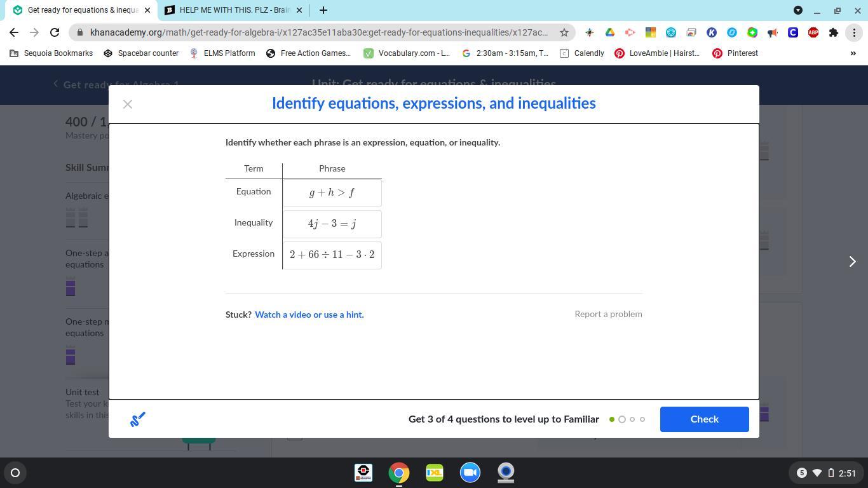Open Zoom from the shelf
The image size is (868, 488).
click(470, 473)
